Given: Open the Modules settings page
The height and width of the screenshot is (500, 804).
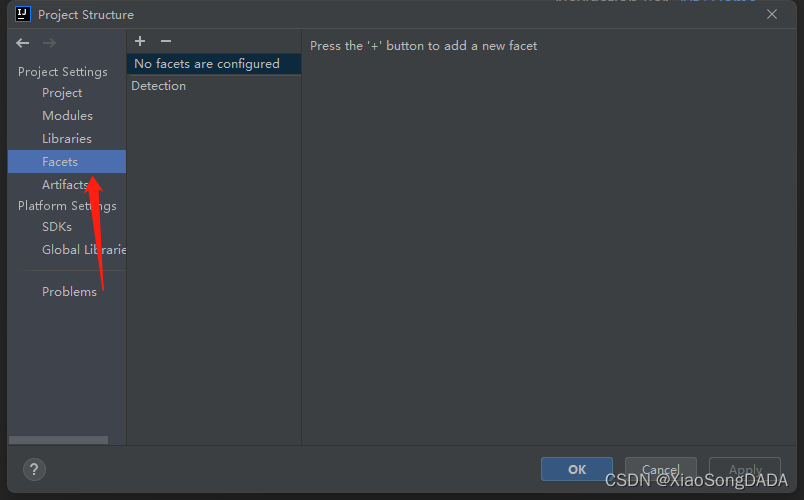Looking at the screenshot, I should 67,116.
